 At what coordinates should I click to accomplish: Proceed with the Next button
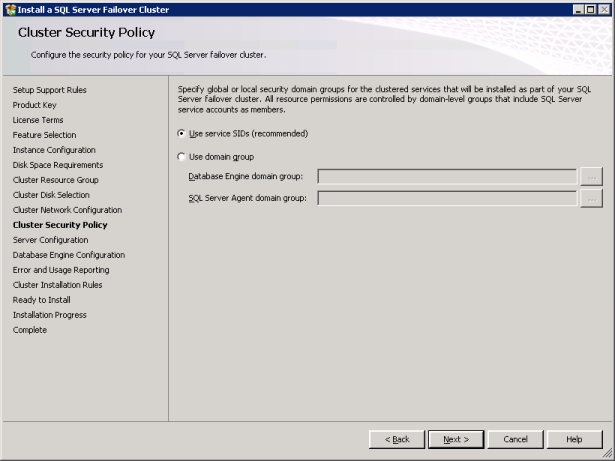click(x=456, y=439)
